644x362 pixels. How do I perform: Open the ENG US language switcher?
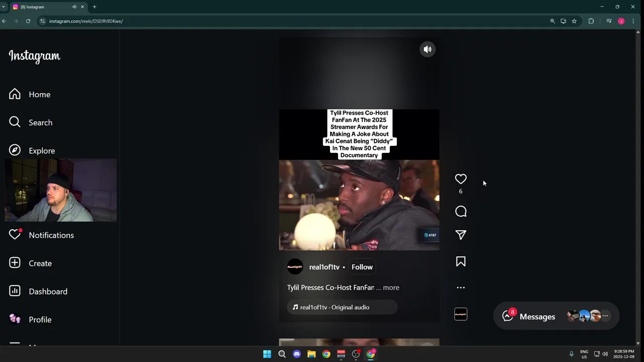pyautogui.click(x=584, y=354)
